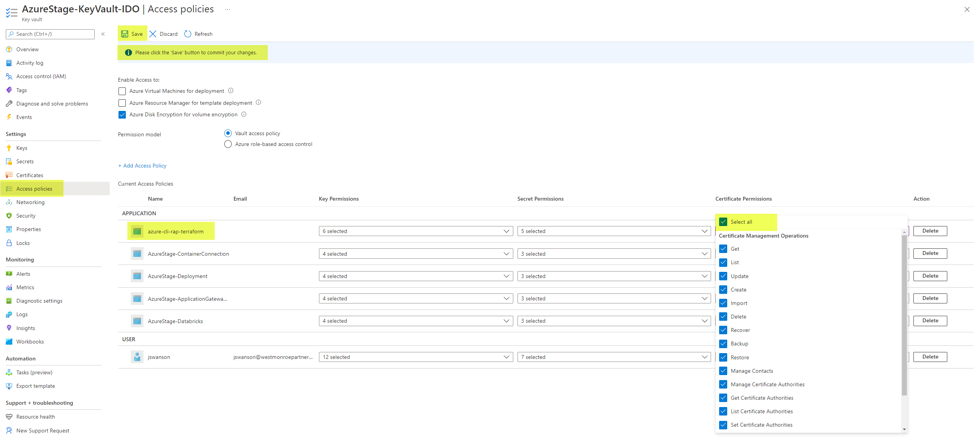
Task: Click the jswanson user avatar icon
Action: [137, 357]
